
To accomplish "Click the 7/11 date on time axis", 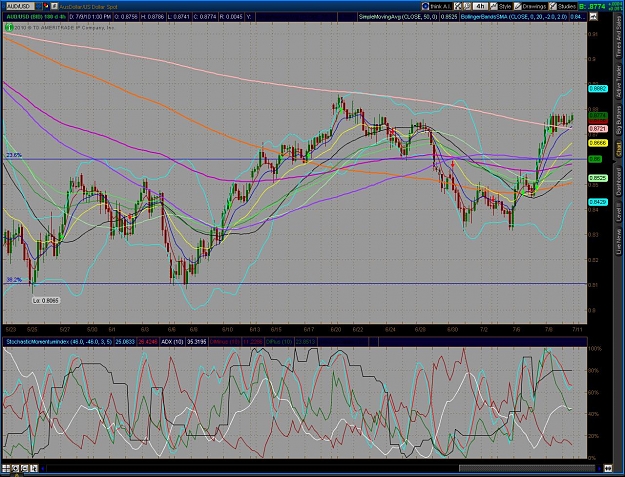I will click(x=577, y=330).
